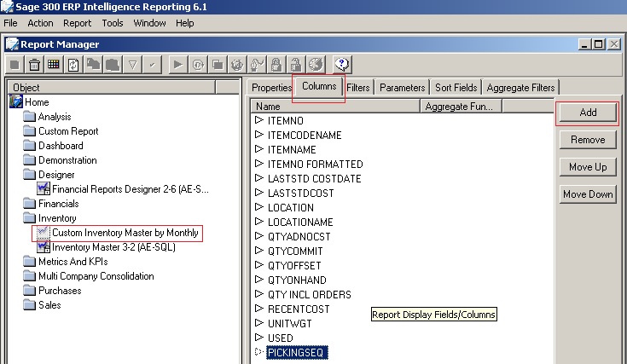Click the Sales folder icon
Image resolution: width=627 pixels, height=364 pixels.
click(29, 305)
